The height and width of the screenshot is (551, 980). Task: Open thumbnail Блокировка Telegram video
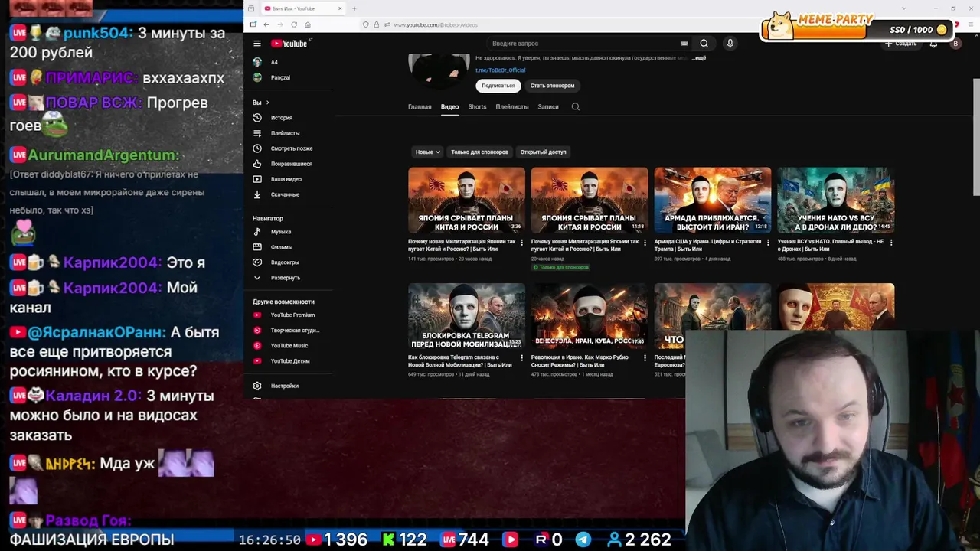click(x=466, y=316)
